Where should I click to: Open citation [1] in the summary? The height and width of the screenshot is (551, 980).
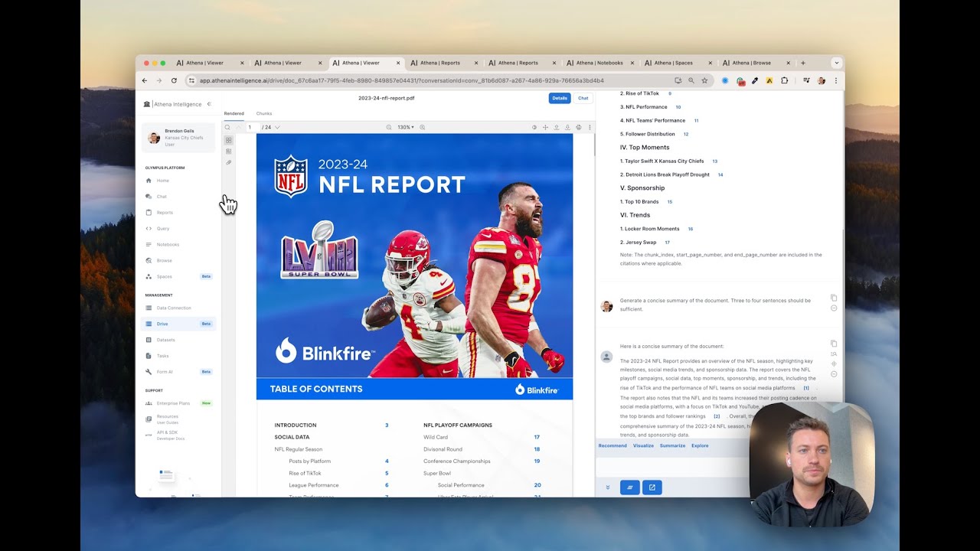(x=806, y=388)
